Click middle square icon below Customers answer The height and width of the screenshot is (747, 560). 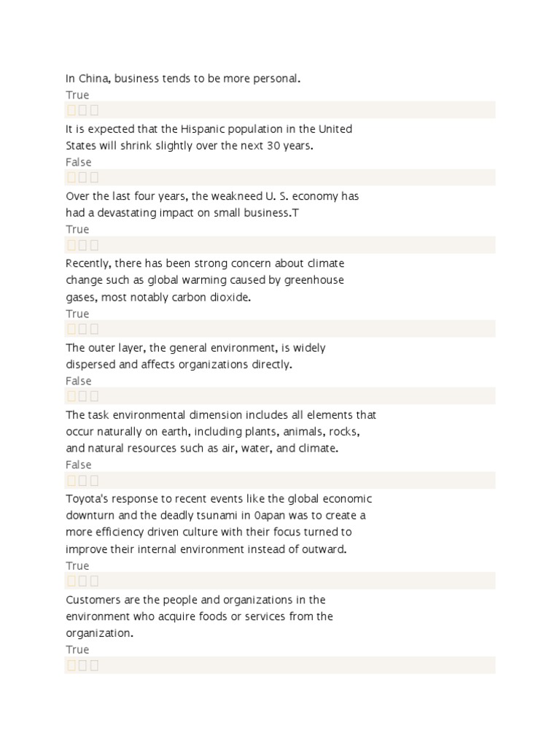click(82, 665)
